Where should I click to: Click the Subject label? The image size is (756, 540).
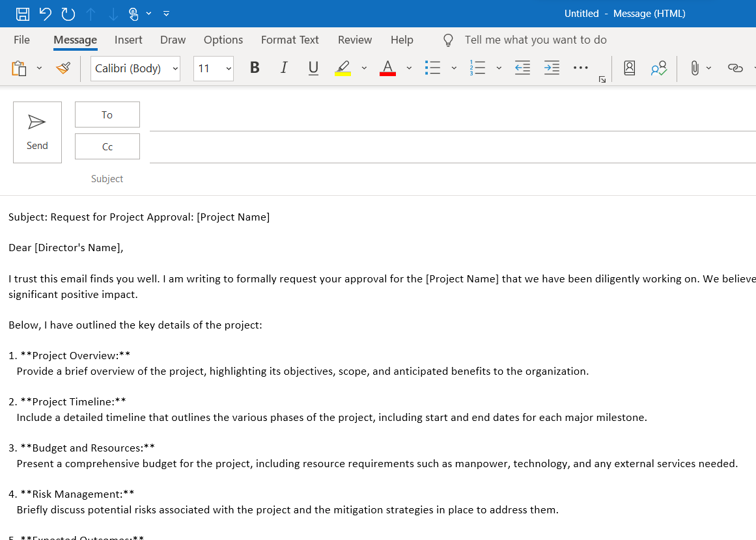click(107, 179)
